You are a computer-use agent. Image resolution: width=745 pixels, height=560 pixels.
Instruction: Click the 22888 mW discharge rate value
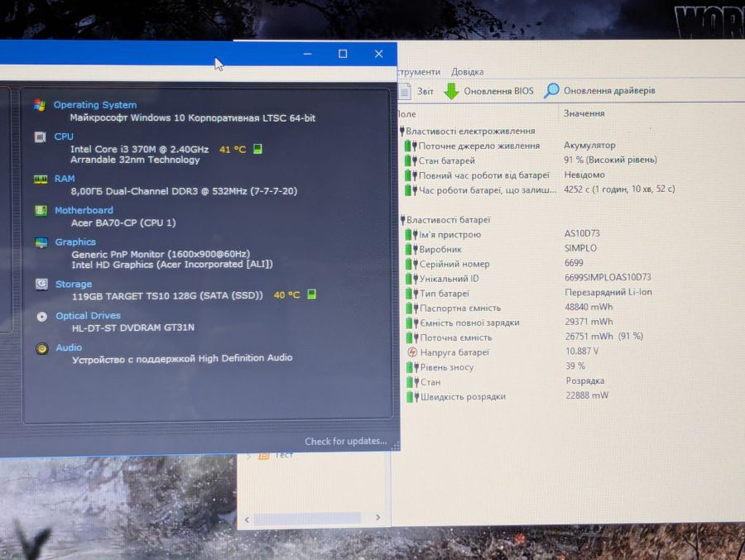tap(587, 395)
